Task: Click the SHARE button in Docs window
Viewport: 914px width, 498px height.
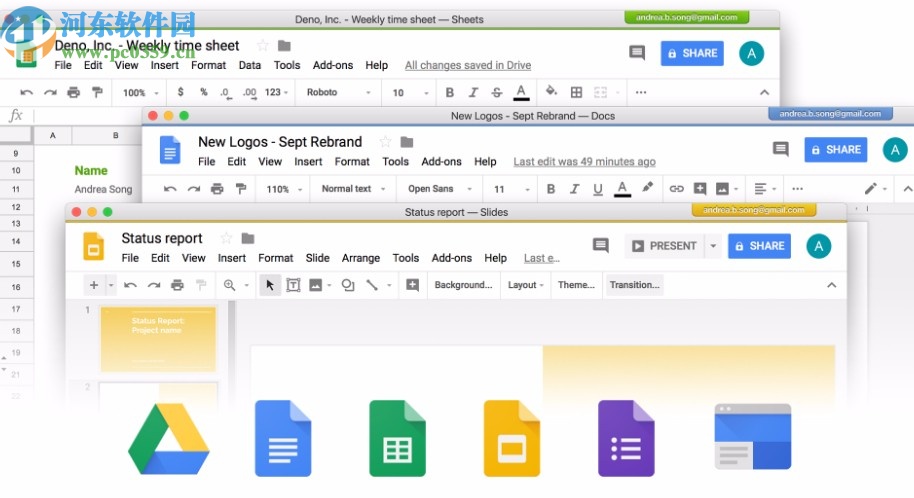Action: coord(836,149)
